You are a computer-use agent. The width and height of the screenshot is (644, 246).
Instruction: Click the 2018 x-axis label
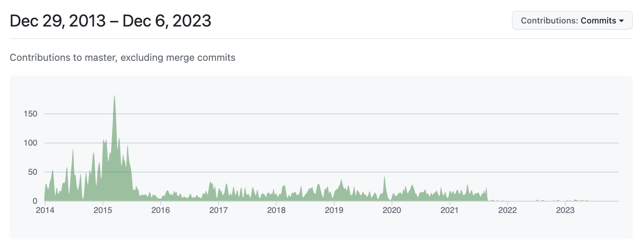pyautogui.click(x=276, y=210)
